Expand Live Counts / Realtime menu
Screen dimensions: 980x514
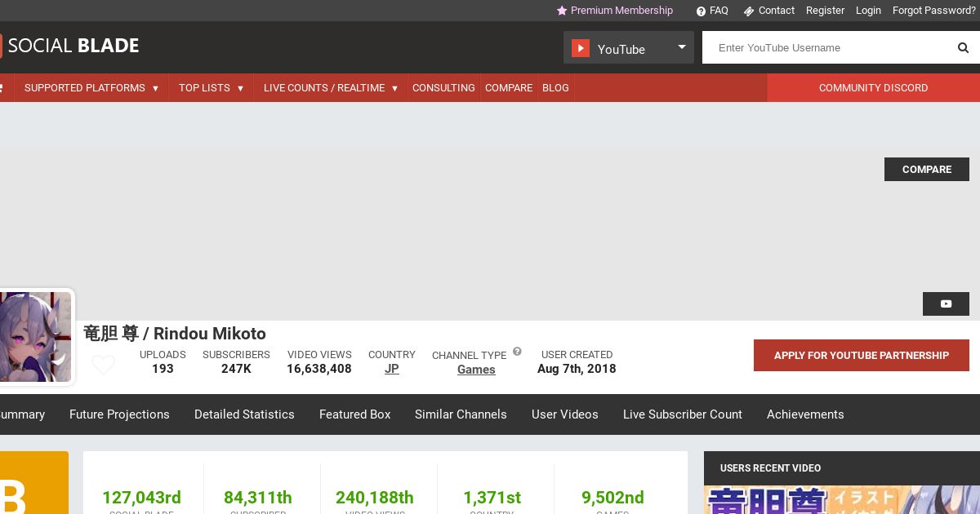(330, 88)
